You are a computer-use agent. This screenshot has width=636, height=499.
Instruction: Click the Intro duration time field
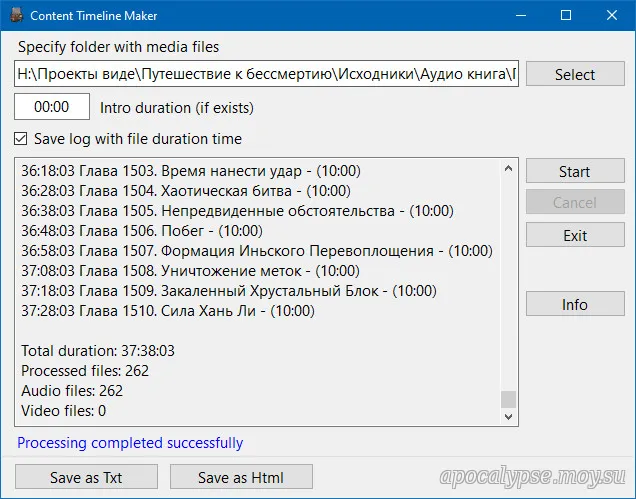click(51, 107)
